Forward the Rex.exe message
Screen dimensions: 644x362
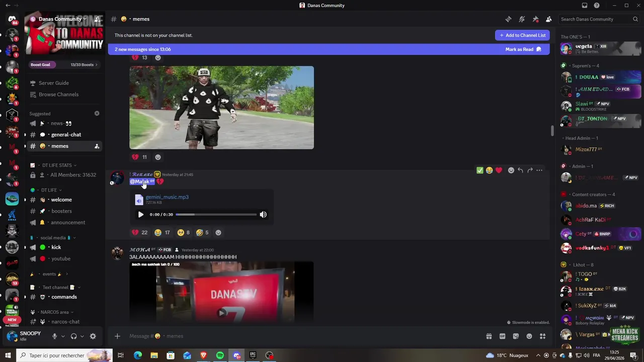[530, 170]
